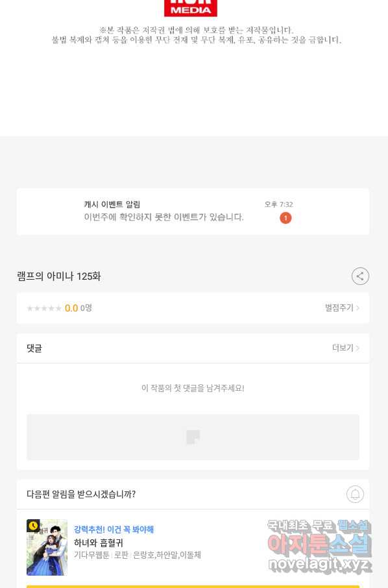The width and height of the screenshot is (388, 588).
Task: Toggle the next-episode notification bell
Action: (355, 495)
